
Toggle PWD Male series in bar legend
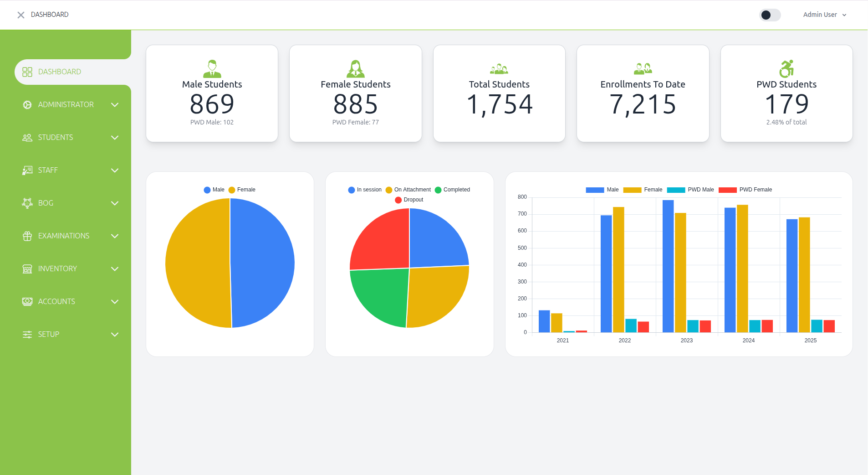(690, 190)
